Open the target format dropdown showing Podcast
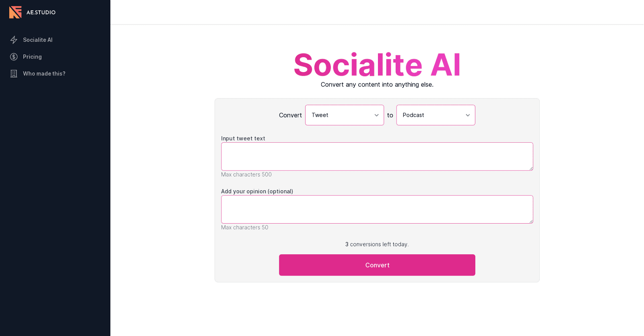This screenshot has width=644, height=336. (436, 115)
